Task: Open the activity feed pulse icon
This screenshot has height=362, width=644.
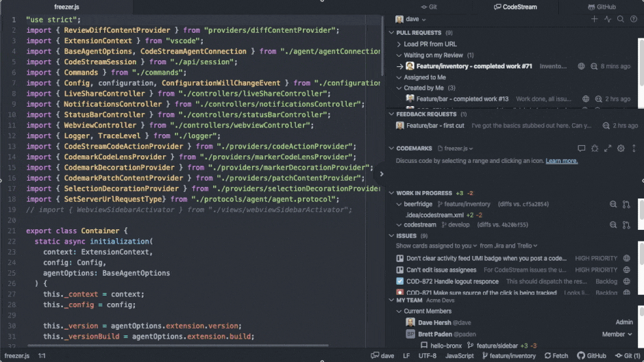Action: pyautogui.click(x=608, y=19)
